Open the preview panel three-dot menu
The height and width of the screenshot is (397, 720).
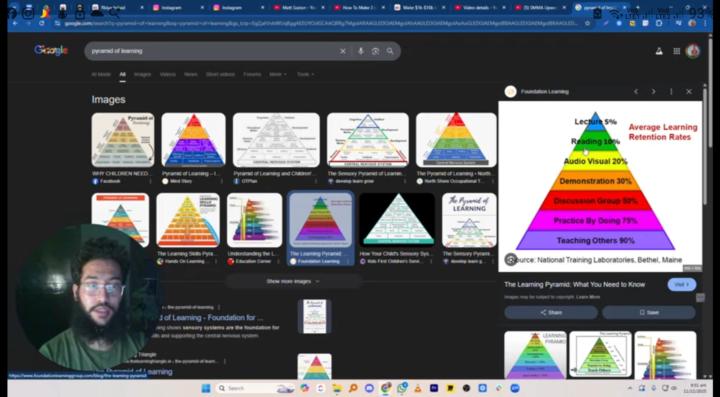click(671, 92)
